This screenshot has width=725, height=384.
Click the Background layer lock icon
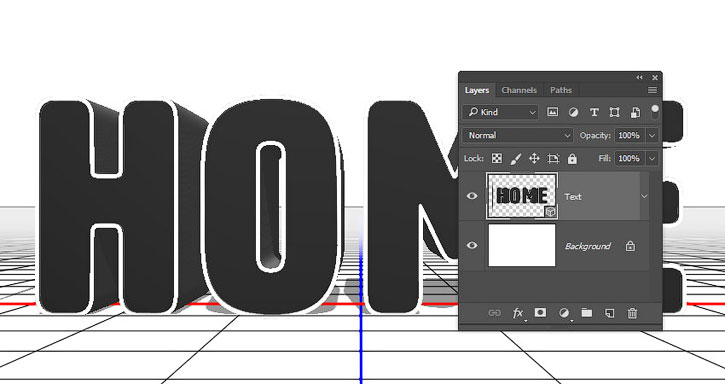pos(630,246)
